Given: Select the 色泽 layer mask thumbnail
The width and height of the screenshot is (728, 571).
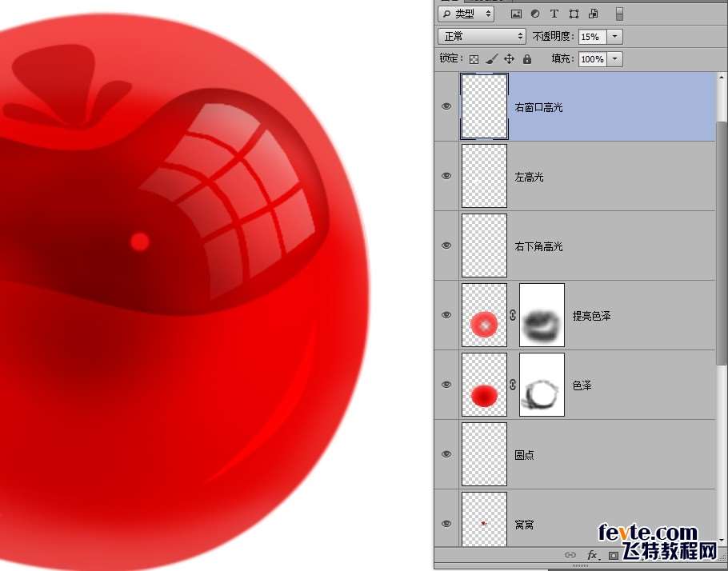Looking at the screenshot, I should tap(542, 385).
